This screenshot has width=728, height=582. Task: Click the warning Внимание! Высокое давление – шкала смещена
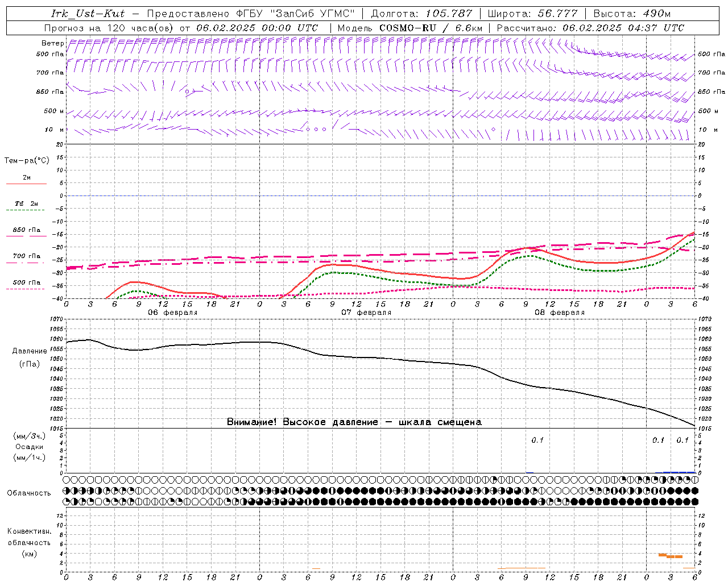click(x=354, y=422)
